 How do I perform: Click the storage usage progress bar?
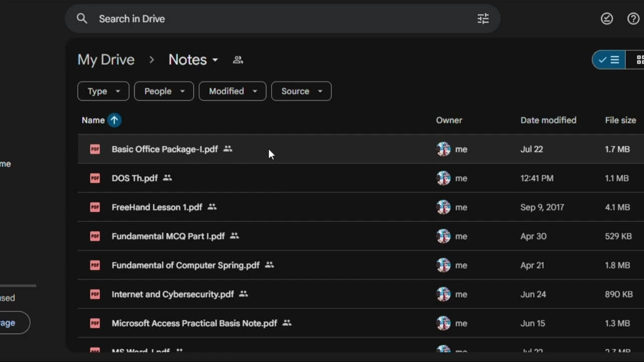18,286
